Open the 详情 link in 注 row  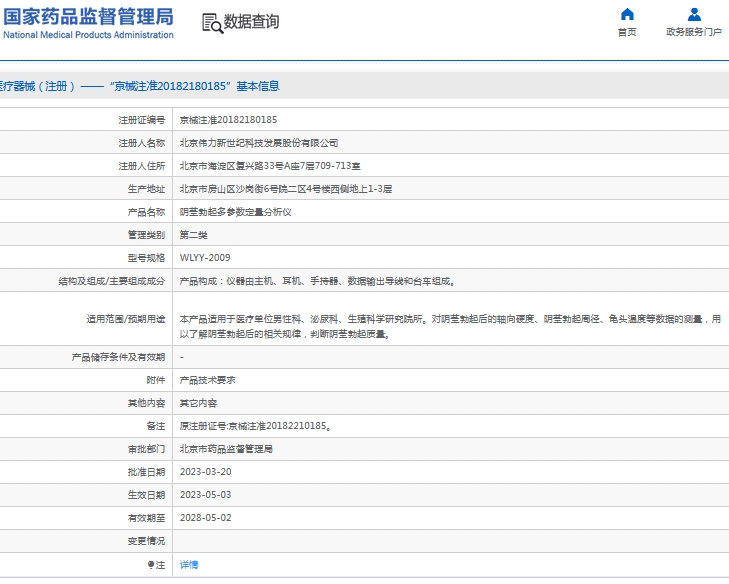tap(189, 564)
